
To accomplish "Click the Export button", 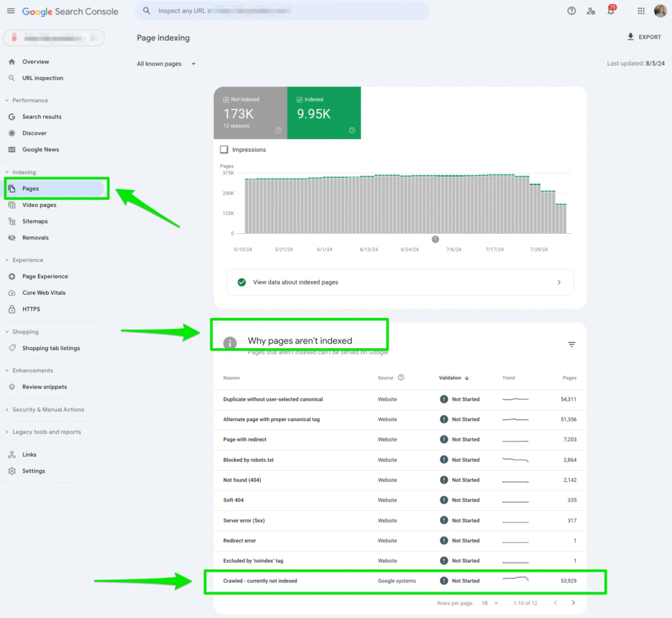I will click(644, 37).
